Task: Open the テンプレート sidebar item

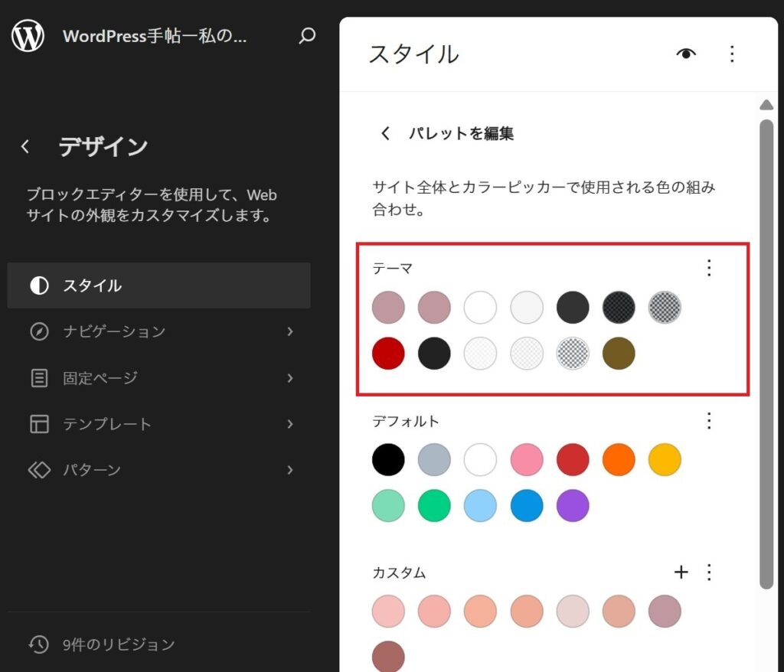Action: pyautogui.click(x=159, y=424)
